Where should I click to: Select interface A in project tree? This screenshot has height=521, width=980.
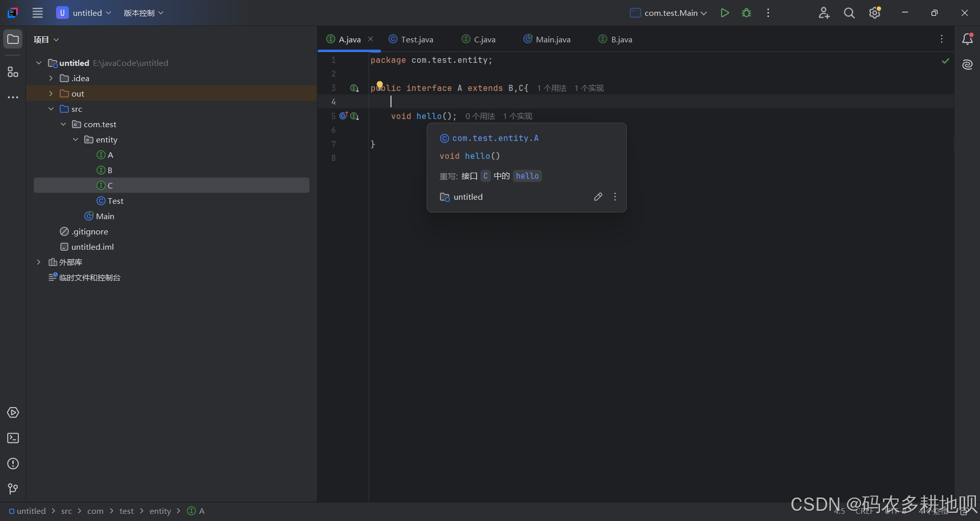point(171,155)
